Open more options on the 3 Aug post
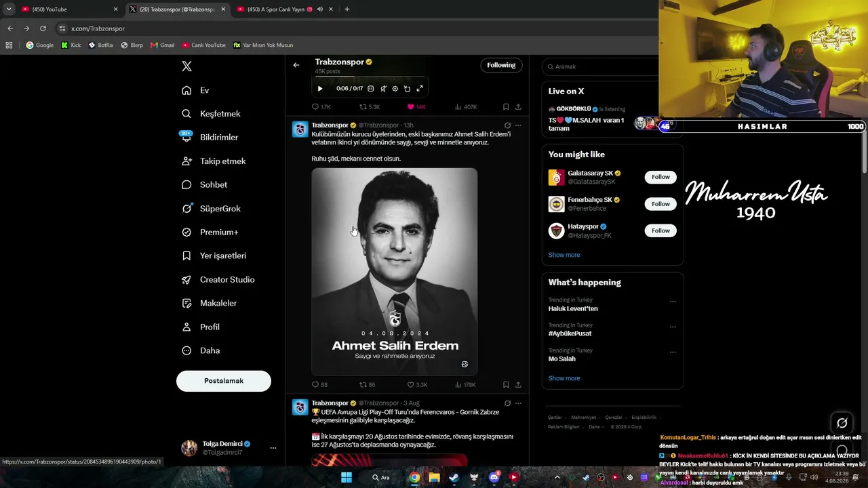Image resolution: width=868 pixels, height=488 pixels. (x=518, y=403)
